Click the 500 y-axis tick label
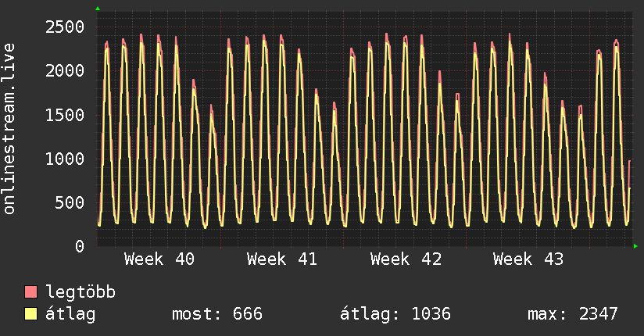This screenshot has height=336, width=644. (70, 203)
